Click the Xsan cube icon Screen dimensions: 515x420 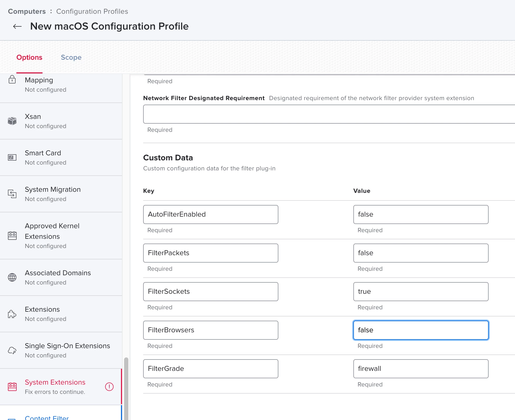[12, 121]
